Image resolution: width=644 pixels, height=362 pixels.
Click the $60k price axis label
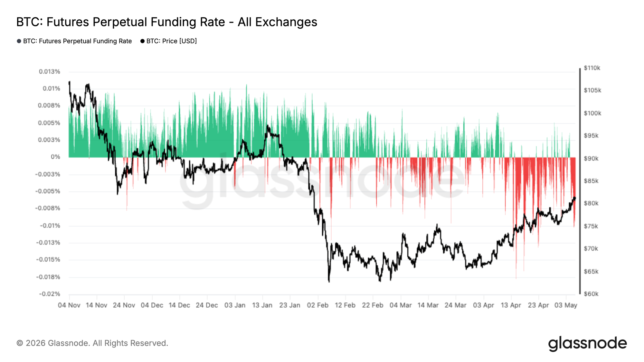(x=591, y=294)
